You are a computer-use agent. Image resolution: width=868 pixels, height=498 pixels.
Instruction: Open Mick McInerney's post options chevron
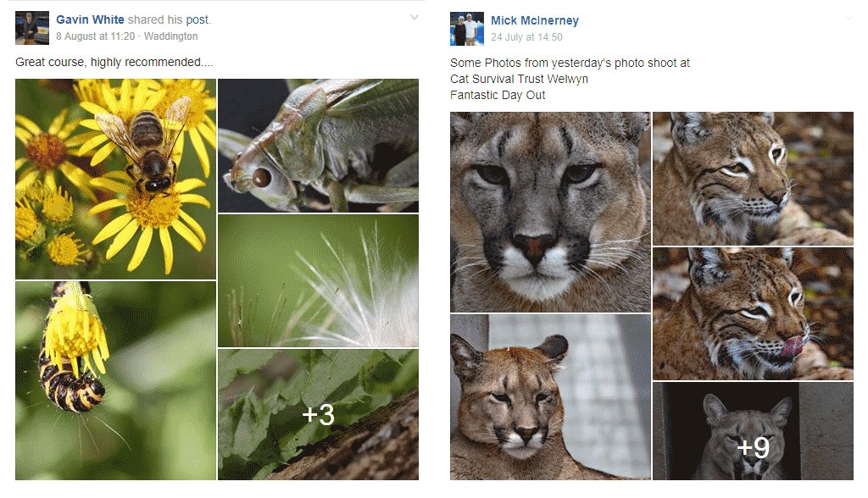coord(849,18)
